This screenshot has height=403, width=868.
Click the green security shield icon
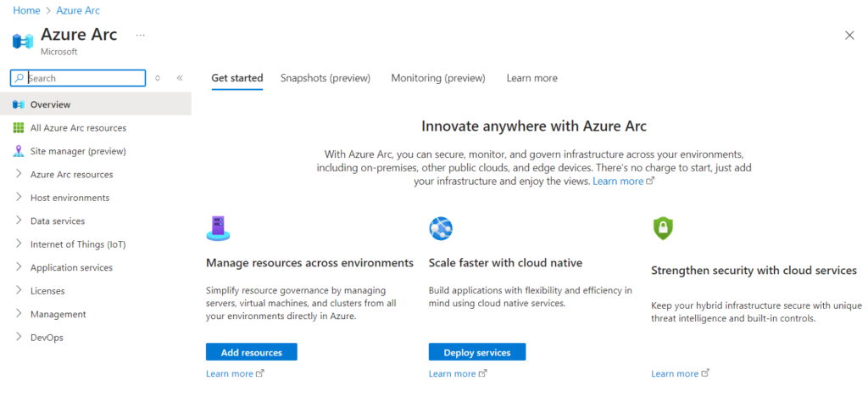click(663, 228)
